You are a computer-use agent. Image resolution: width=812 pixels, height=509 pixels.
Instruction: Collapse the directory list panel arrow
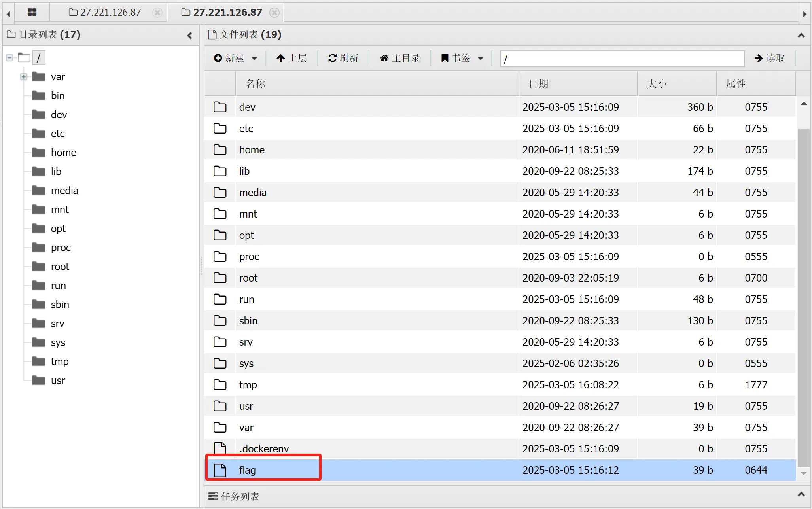point(190,35)
